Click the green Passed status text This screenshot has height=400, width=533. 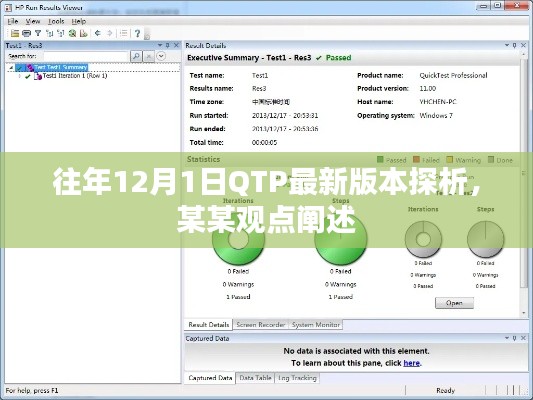[338, 58]
